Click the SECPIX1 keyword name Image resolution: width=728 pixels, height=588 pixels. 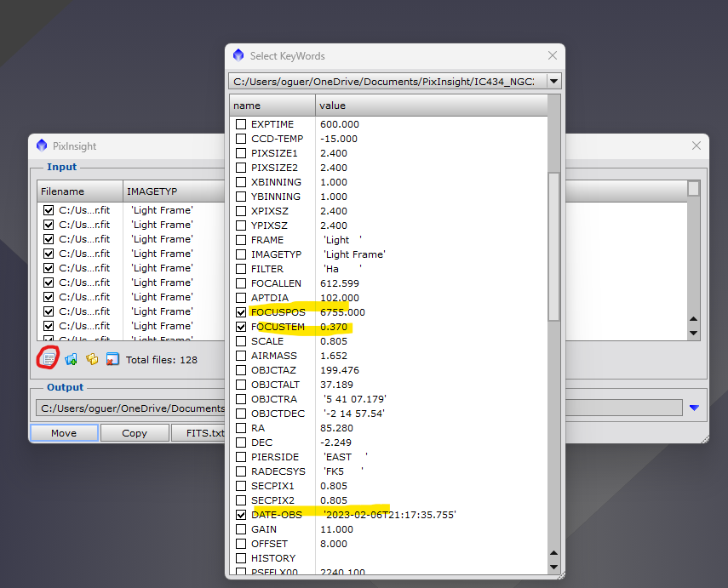(272, 486)
